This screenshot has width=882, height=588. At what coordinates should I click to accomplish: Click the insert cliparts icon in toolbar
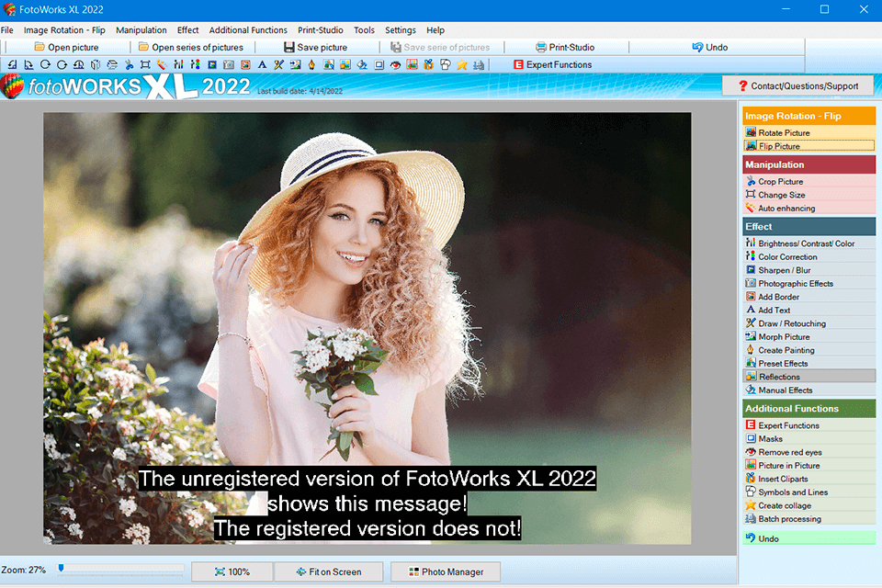[429, 64]
